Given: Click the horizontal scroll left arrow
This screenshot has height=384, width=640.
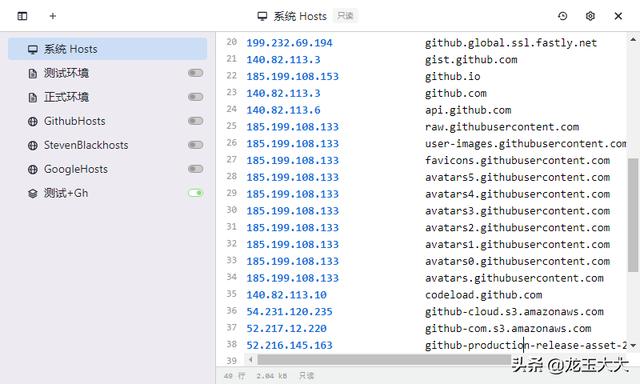Looking at the screenshot, I should coord(251,360).
